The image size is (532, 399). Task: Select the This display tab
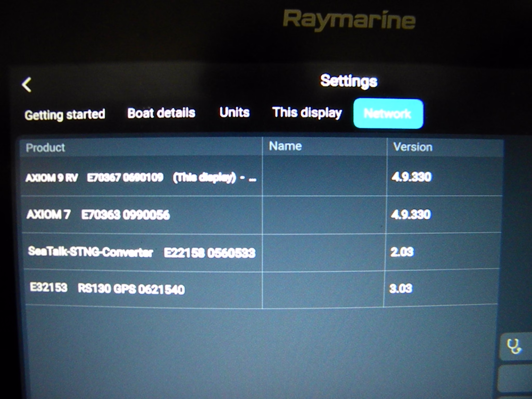[x=307, y=113]
